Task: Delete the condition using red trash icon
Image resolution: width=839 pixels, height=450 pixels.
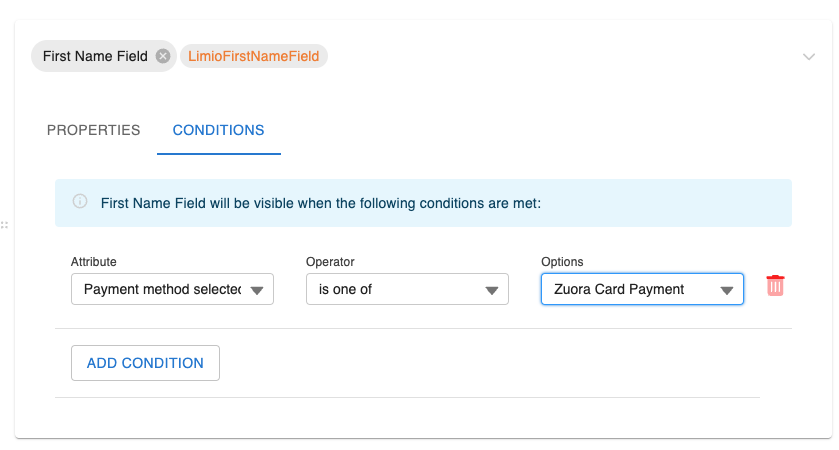Action: 775,285
